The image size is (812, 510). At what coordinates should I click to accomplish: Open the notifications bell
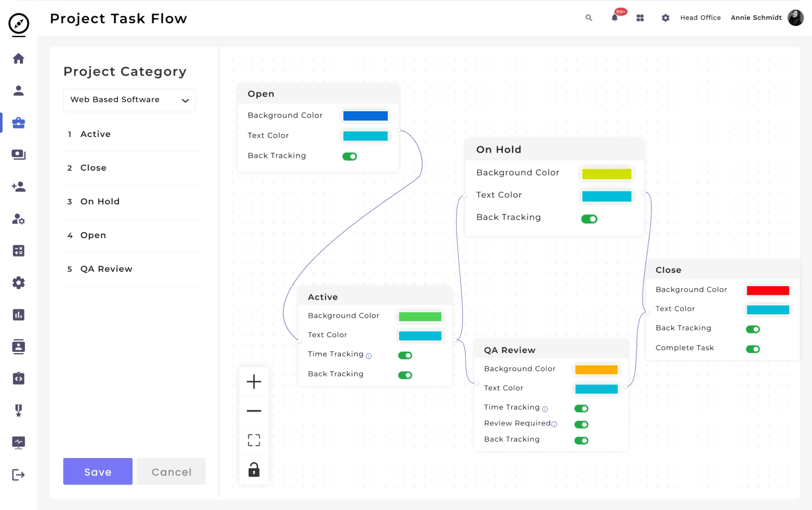pos(614,18)
